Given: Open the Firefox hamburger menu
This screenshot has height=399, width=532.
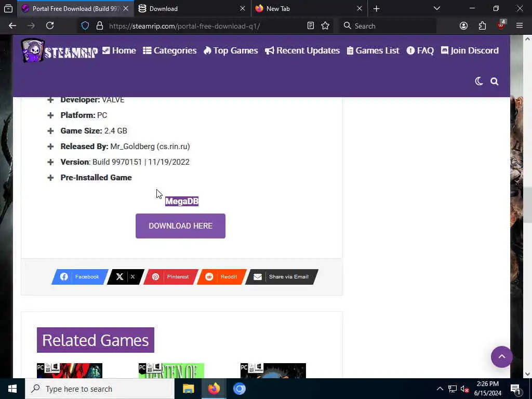Looking at the screenshot, I should [520, 26].
